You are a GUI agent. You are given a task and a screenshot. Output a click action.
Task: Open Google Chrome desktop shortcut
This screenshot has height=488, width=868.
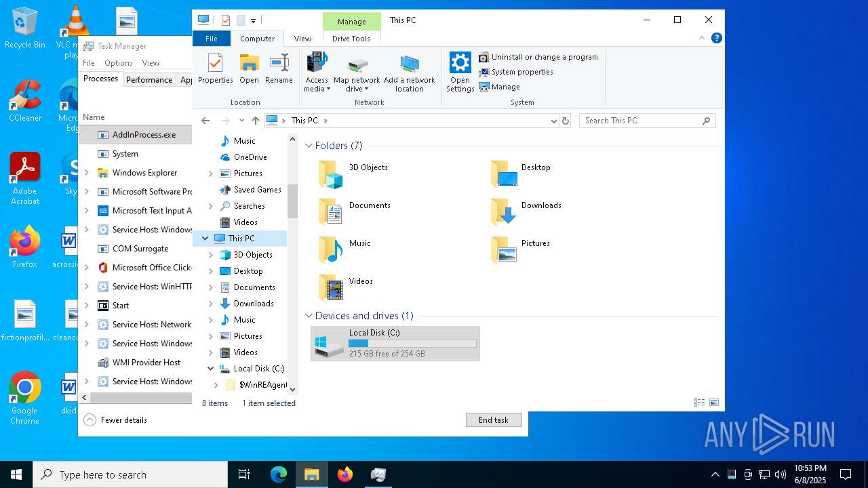click(x=24, y=399)
